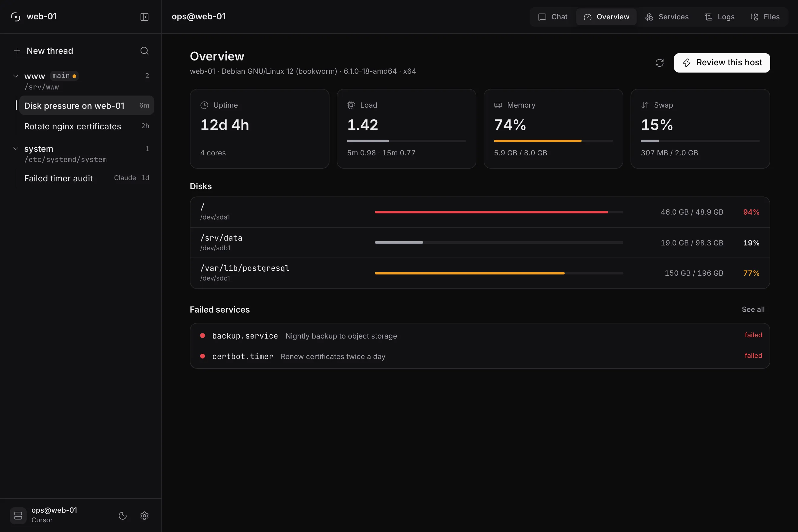Click the 77% usage value for postgresql disk

751,273
